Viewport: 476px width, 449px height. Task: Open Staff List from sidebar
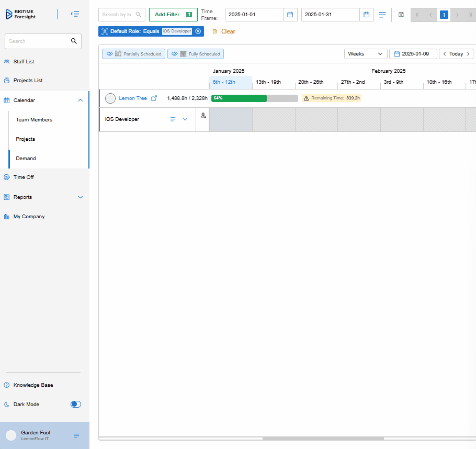click(24, 62)
